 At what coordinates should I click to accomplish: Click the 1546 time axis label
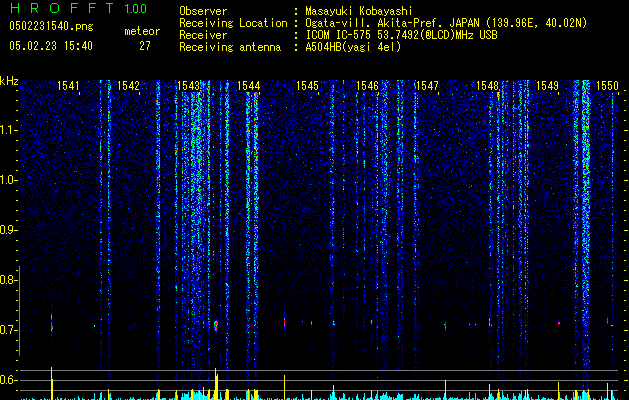click(367, 85)
